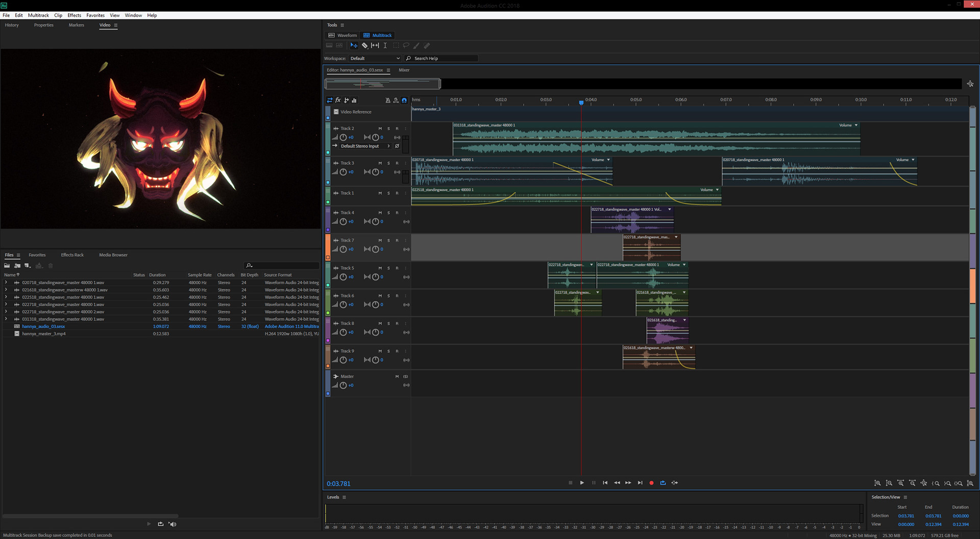Toggle global clip stretching
This screenshot has width=980, height=539.
pyautogui.click(x=396, y=100)
